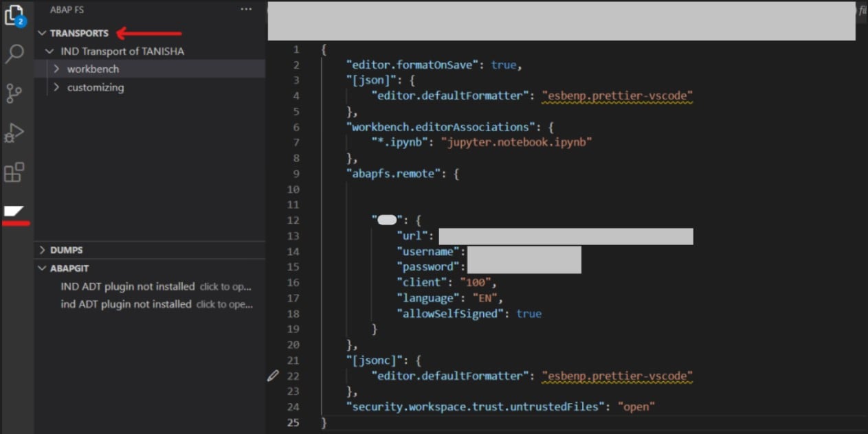The height and width of the screenshot is (434, 868).
Task: Open the Extensions view
Action: (x=16, y=172)
